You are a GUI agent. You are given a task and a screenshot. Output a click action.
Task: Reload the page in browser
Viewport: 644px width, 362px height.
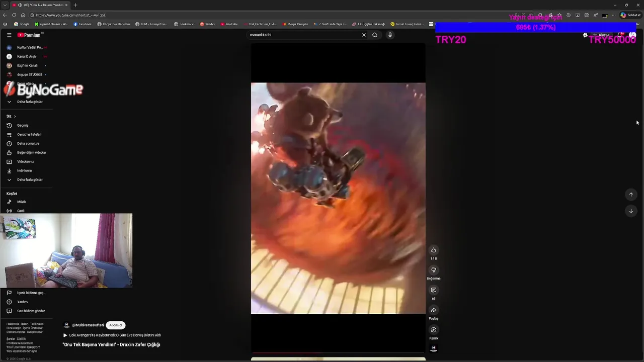coord(14,15)
